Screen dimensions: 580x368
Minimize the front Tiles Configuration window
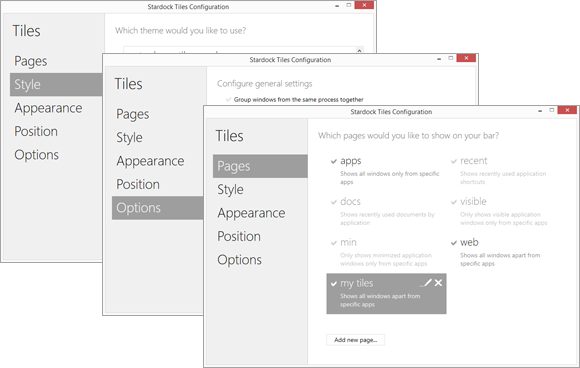[540, 111]
